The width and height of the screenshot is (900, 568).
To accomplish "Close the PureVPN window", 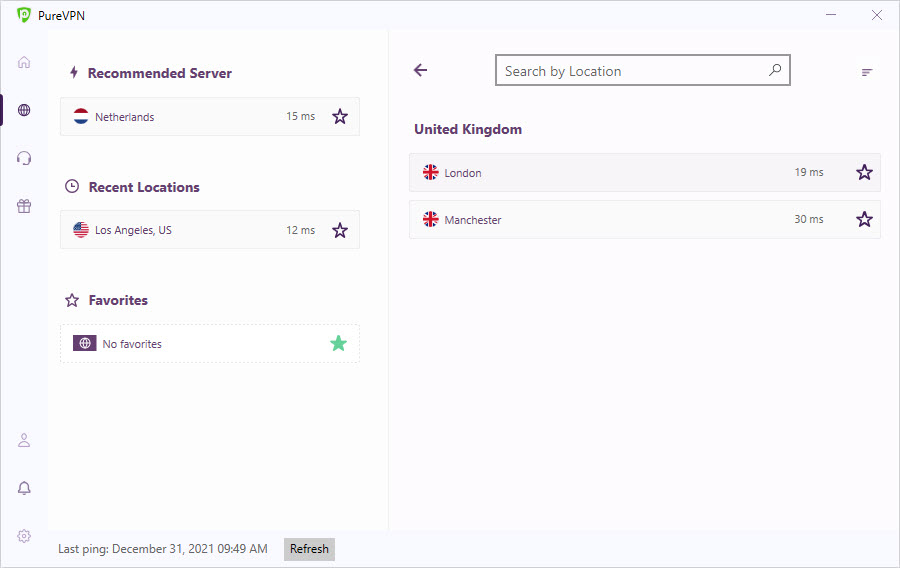I will click(877, 15).
